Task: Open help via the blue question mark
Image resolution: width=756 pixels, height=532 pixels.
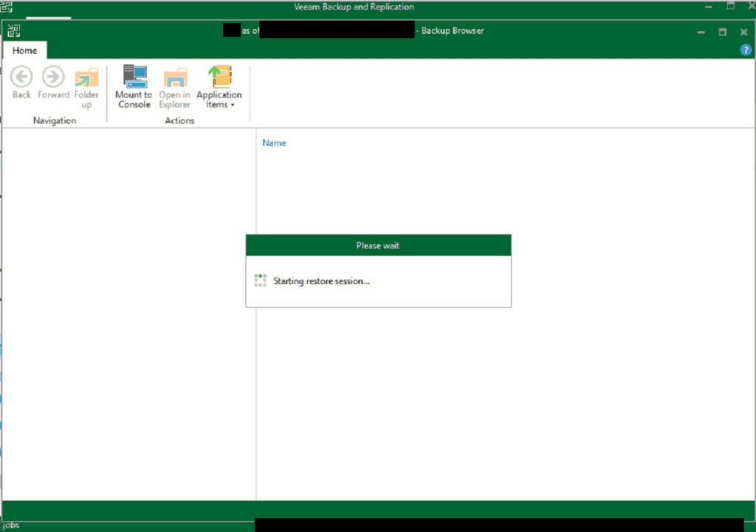Action: click(x=746, y=50)
